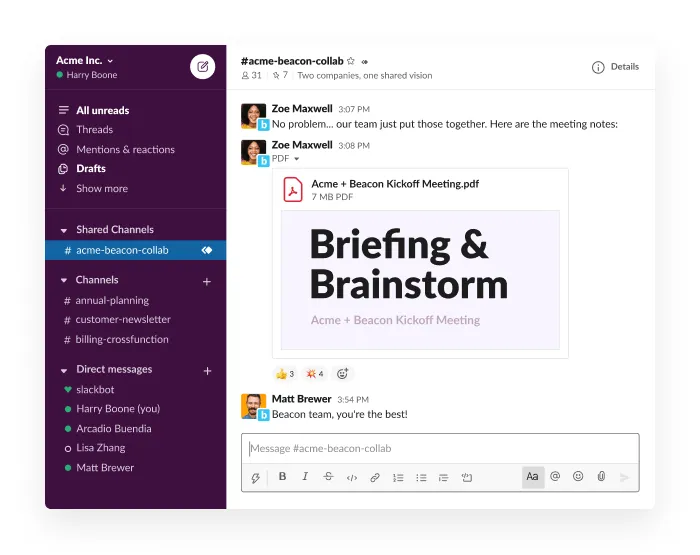Click the shortcuts lightning bolt icon

coord(255,478)
